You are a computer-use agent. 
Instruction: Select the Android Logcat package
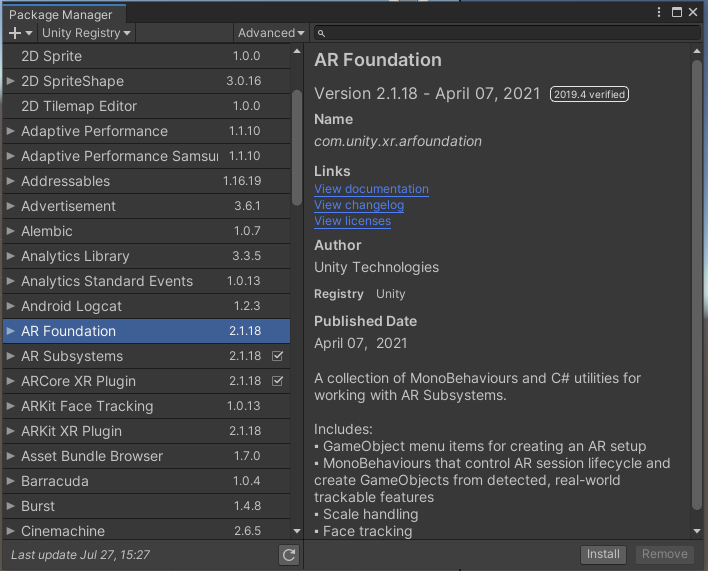click(146, 306)
